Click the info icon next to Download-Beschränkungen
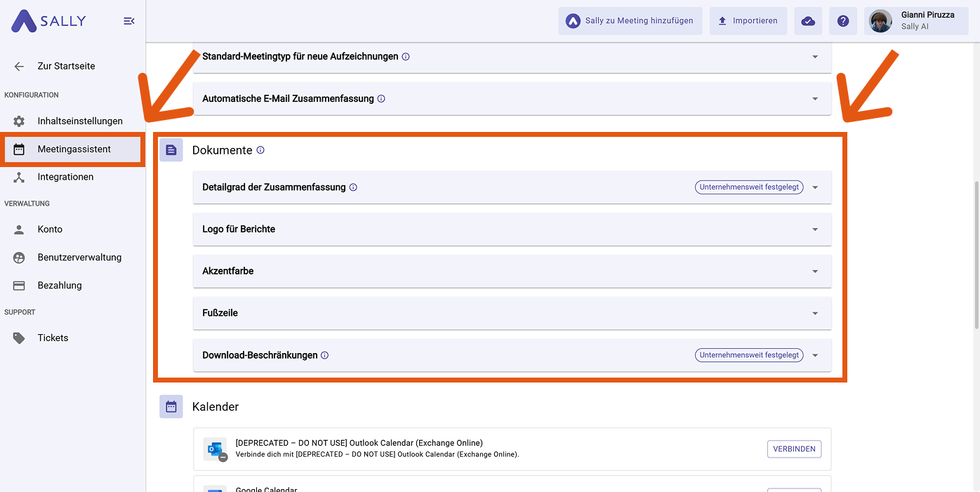Viewport: 980px width, 492px height. click(324, 355)
